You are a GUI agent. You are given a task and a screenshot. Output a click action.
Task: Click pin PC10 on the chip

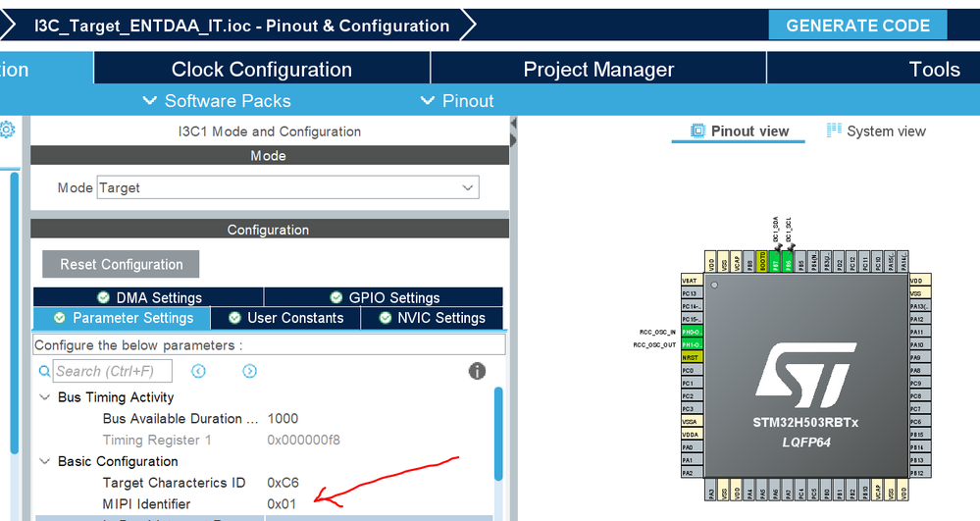tap(878, 261)
